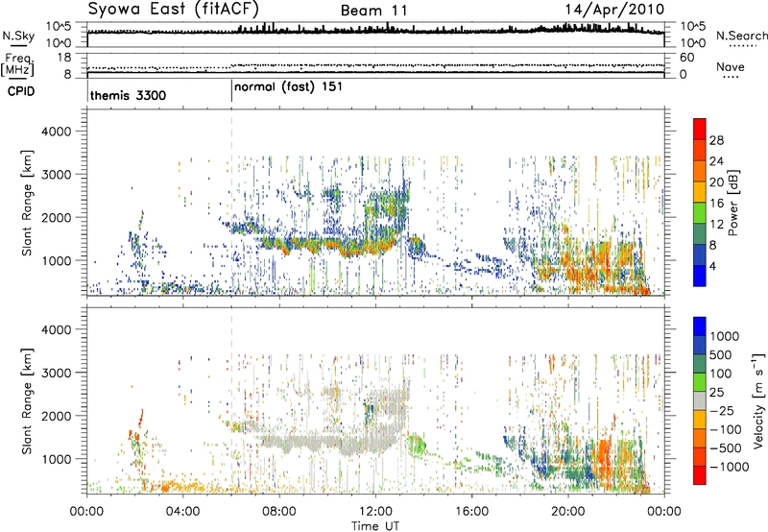Click the 'Beam 11' label
768x532 pixels.
pos(374,11)
